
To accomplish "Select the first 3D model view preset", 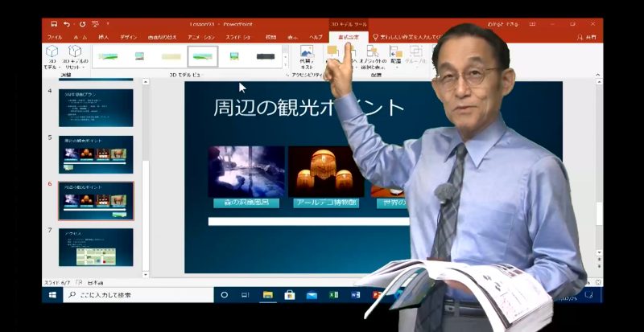I will (x=108, y=56).
